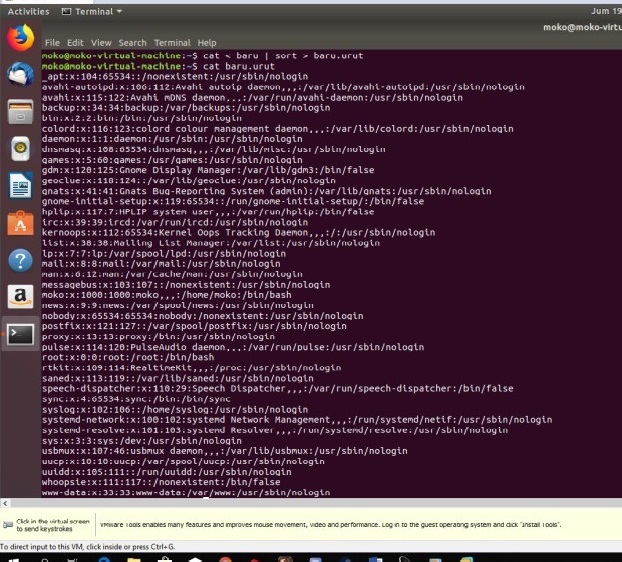
Task: Launch Firefox from the Ubuntu dock
Action: (20, 38)
